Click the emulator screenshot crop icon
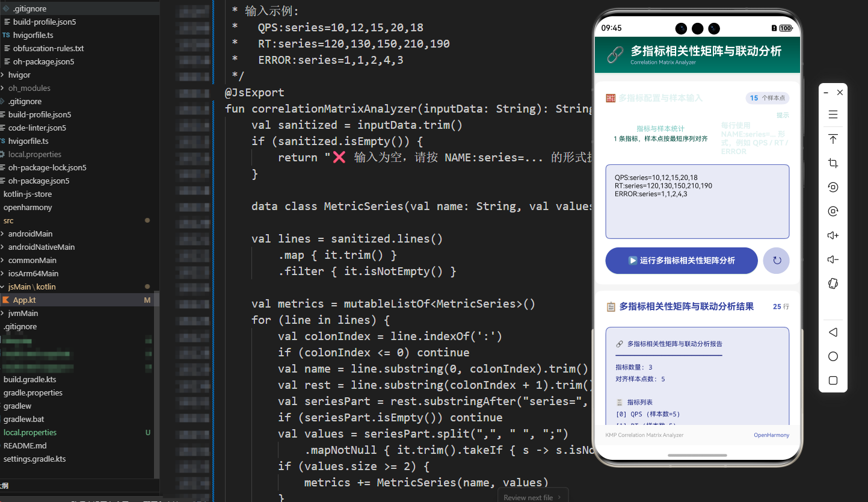Screen dimensions: 868x502 833,163
